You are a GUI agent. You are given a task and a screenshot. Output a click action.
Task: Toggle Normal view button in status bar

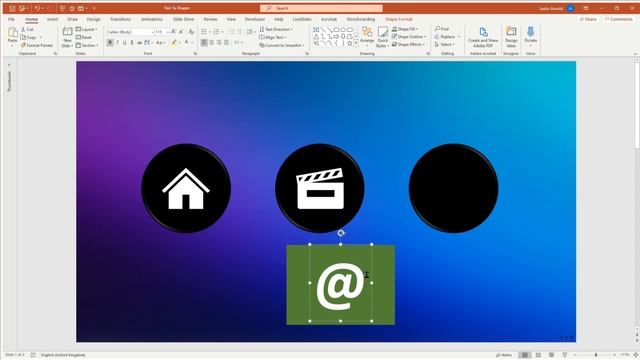coord(525,355)
